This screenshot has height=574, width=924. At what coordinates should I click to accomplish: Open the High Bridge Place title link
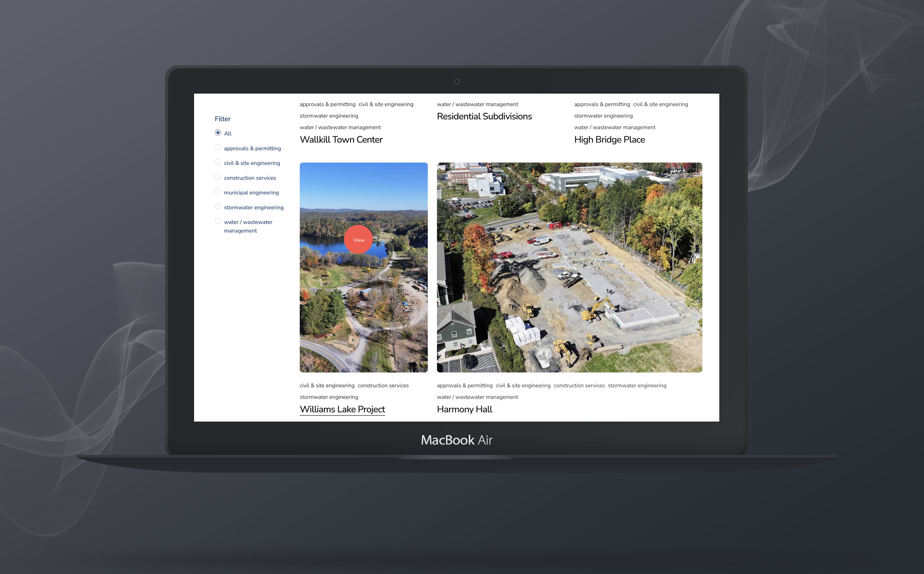(x=610, y=140)
